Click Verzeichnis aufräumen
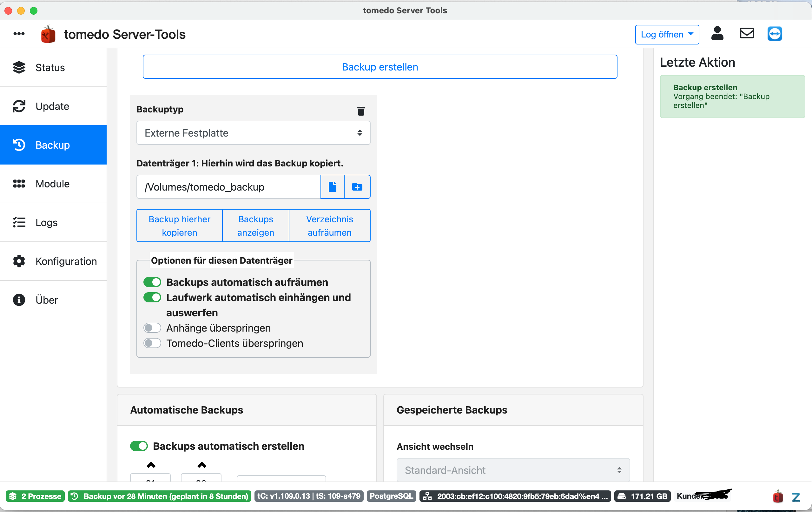812x512 pixels. pos(329,226)
